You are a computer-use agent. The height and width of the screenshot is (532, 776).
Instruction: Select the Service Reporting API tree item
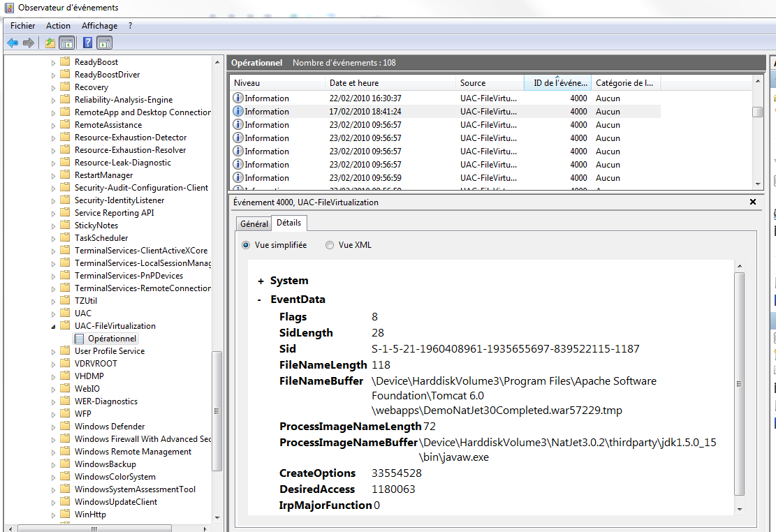coord(114,213)
